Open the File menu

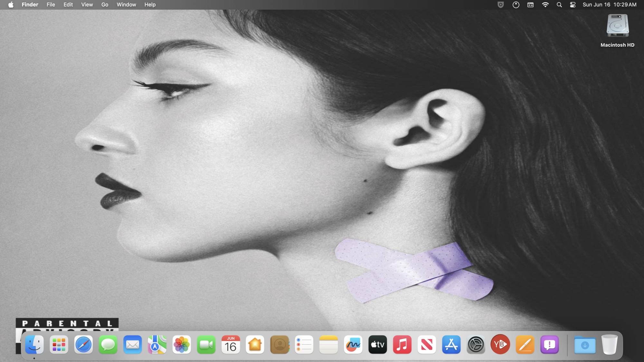pyautogui.click(x=51, y=5)
